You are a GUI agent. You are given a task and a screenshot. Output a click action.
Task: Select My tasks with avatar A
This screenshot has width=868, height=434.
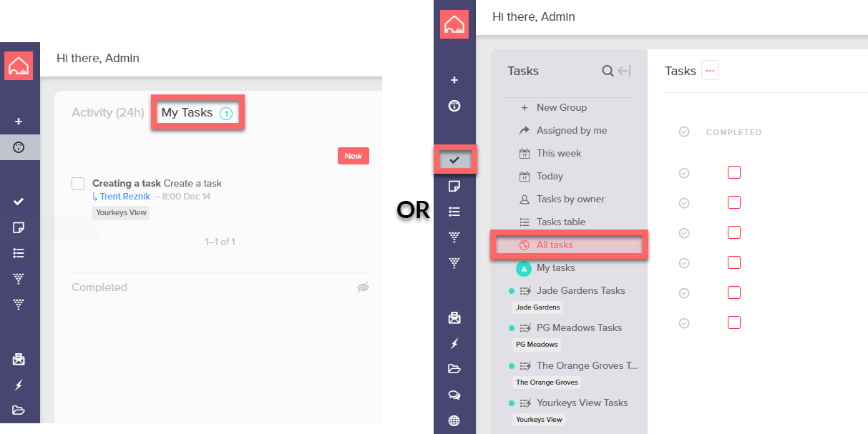(x=556, y=267)
